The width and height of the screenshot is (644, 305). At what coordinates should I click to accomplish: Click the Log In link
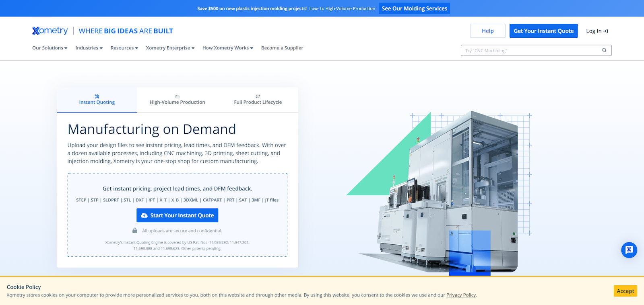point(597,31)
